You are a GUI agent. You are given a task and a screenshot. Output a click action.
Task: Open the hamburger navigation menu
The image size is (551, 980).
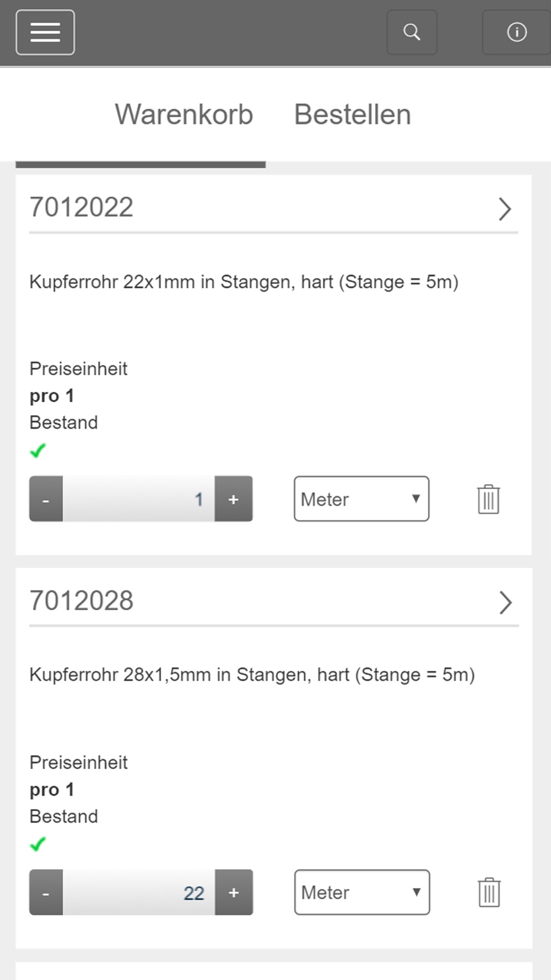(45, 33)
